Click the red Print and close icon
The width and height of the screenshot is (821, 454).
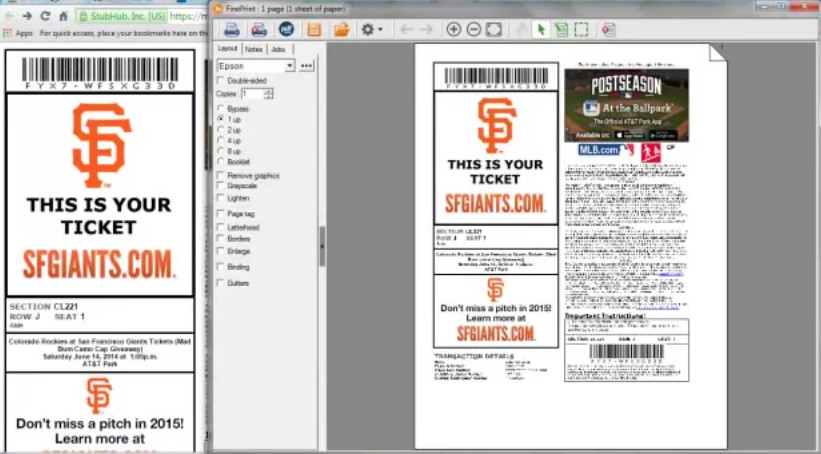point(259,30)
